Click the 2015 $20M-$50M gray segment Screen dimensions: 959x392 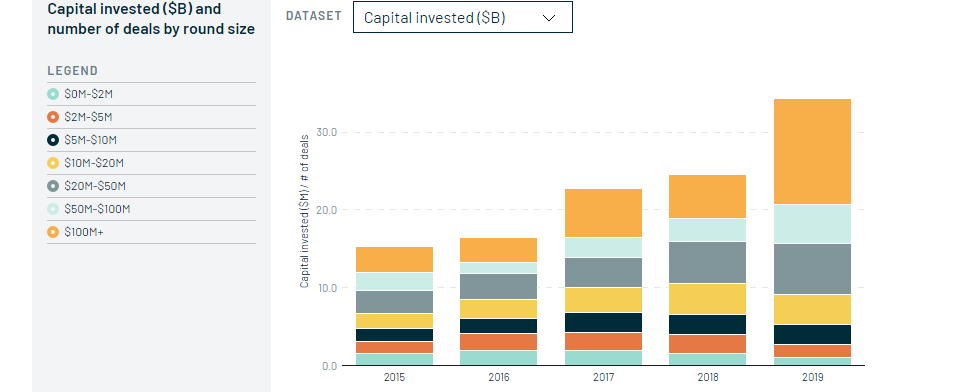394,302
